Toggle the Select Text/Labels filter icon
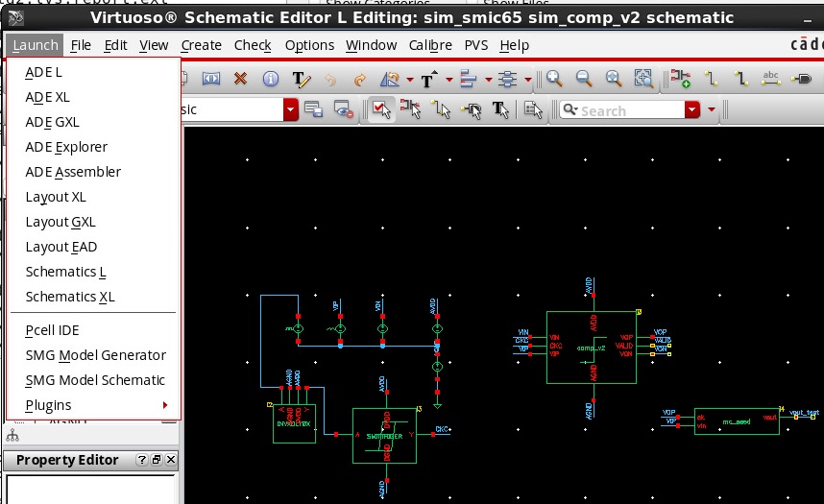The image size is (824, 504). pyautogui.click(x=500, y=109)
